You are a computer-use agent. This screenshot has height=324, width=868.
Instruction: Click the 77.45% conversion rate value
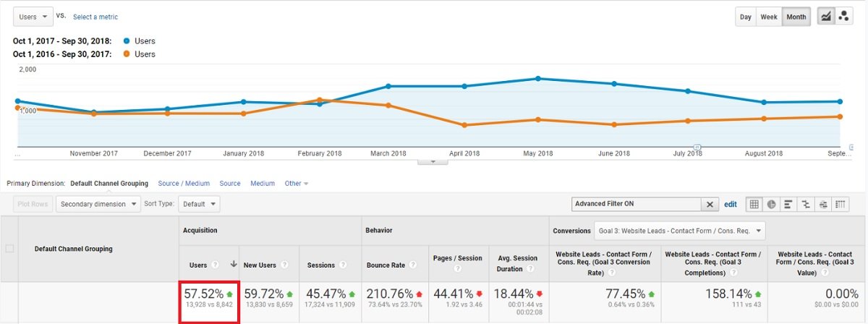click(x=626, y=294)
